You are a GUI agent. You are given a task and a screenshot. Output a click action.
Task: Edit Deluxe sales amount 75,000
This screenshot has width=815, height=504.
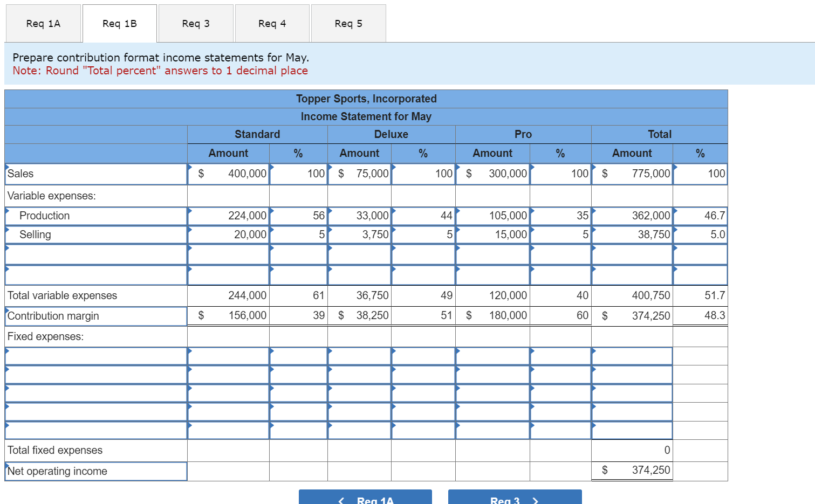[359, 174]
